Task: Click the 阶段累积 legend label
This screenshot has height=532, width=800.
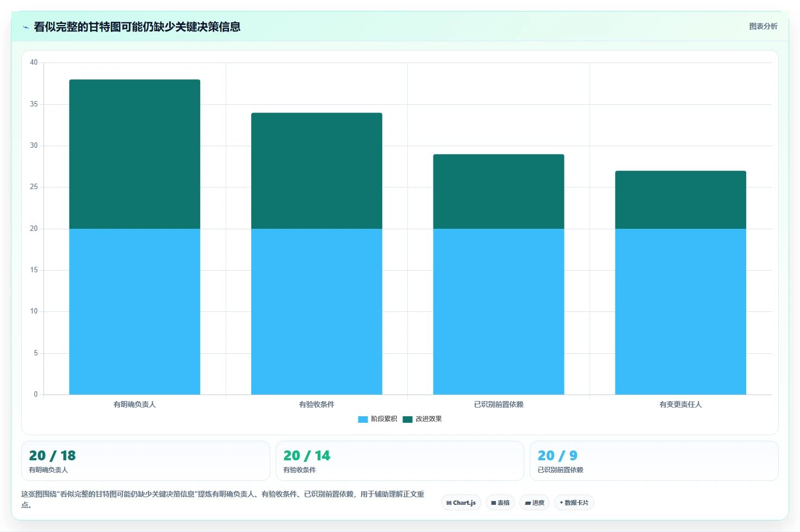Action: tap(384, 419)
